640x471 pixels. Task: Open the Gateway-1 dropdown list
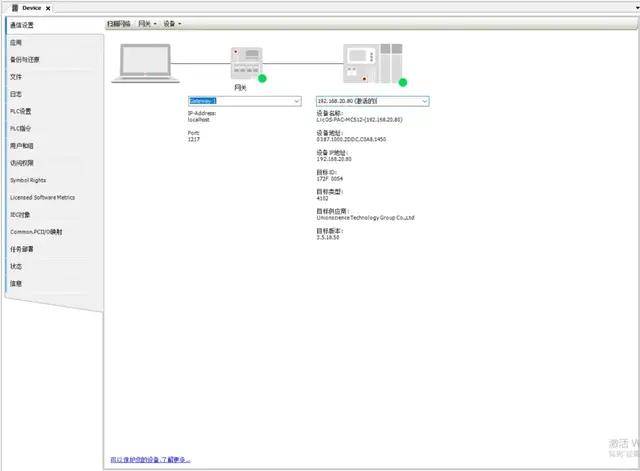(x=297, y=101)
